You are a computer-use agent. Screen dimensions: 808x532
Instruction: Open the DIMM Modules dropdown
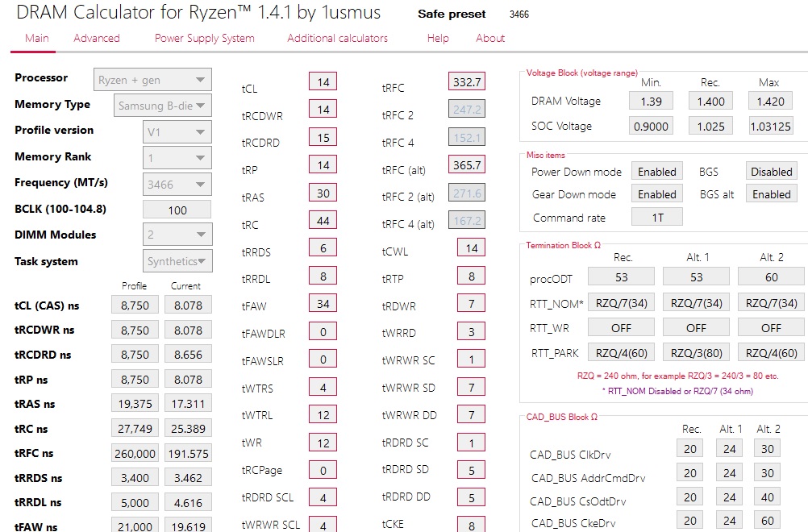pos(177,235)
